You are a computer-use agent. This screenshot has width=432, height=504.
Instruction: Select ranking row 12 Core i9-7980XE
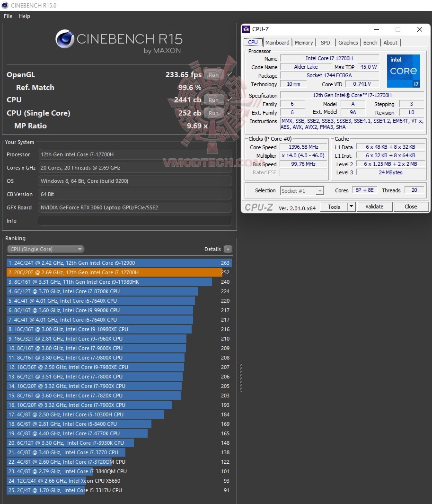tap(119, 367)
